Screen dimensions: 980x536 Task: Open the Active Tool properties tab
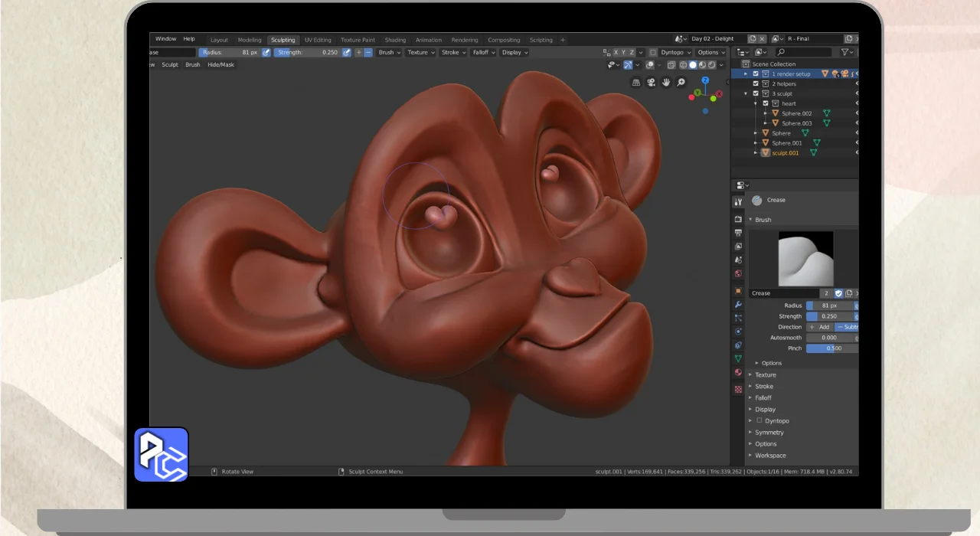click(738, 202)
